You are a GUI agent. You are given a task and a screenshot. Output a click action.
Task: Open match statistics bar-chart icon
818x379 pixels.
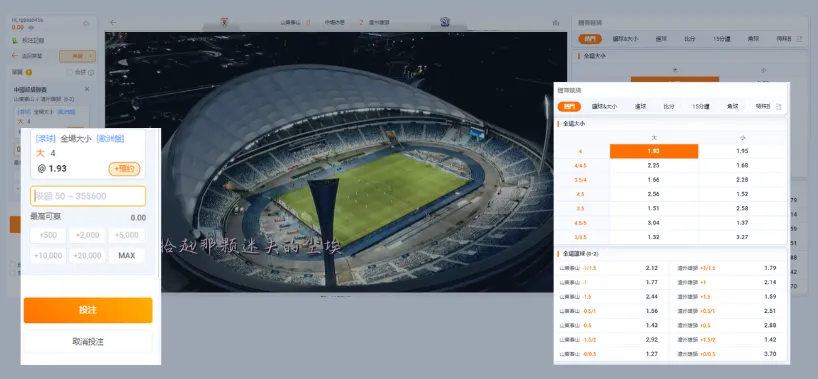[556, 23]
